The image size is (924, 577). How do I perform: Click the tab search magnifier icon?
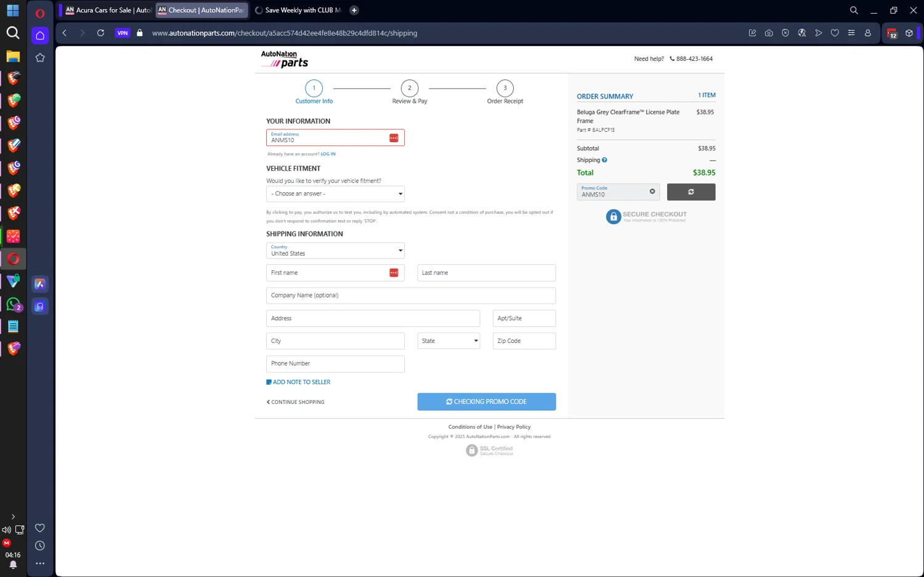click(x=854, y=10)
